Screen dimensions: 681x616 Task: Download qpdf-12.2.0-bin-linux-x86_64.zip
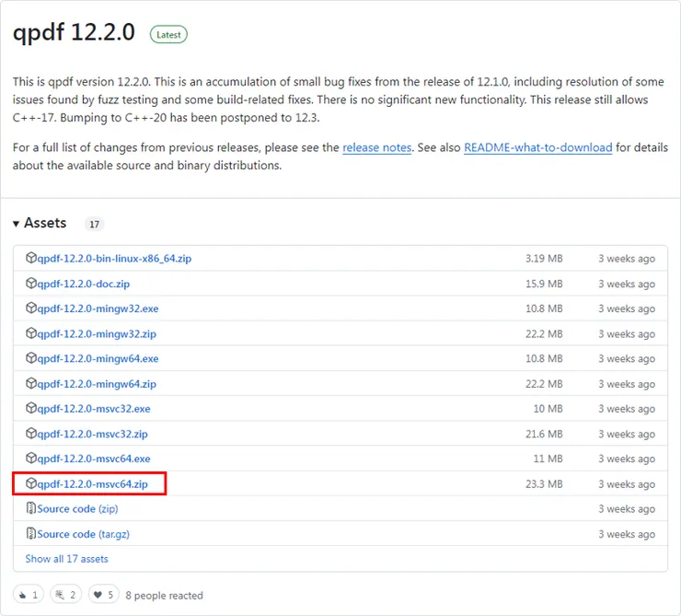[114, 259]
